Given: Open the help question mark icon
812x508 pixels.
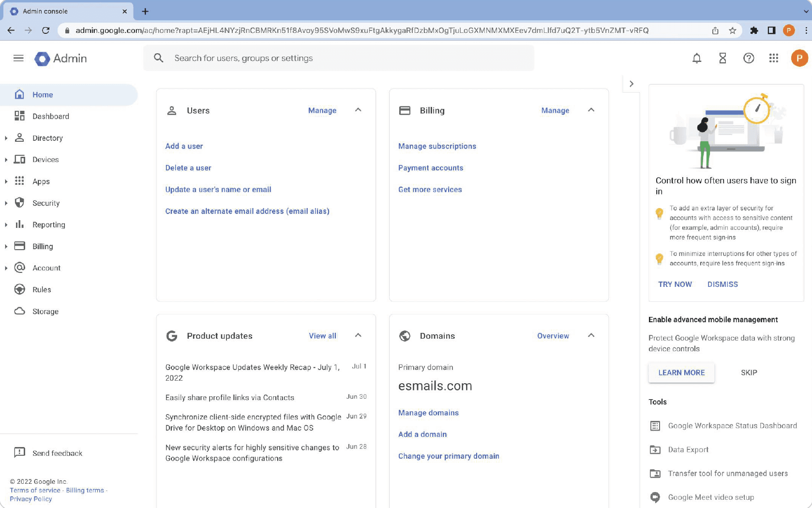Looking at the screenshot, I should click(748, 59).
